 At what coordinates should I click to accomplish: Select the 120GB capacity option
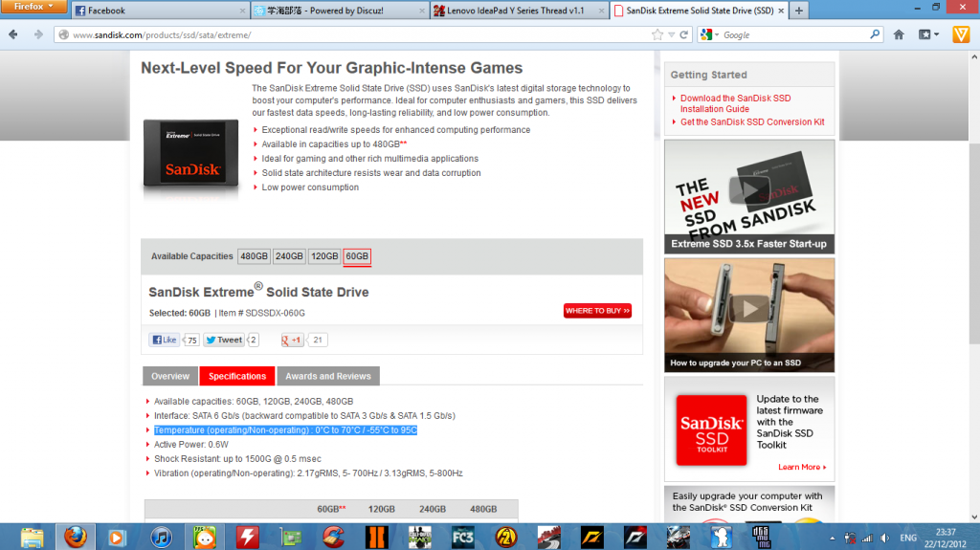tap(324, 256)
